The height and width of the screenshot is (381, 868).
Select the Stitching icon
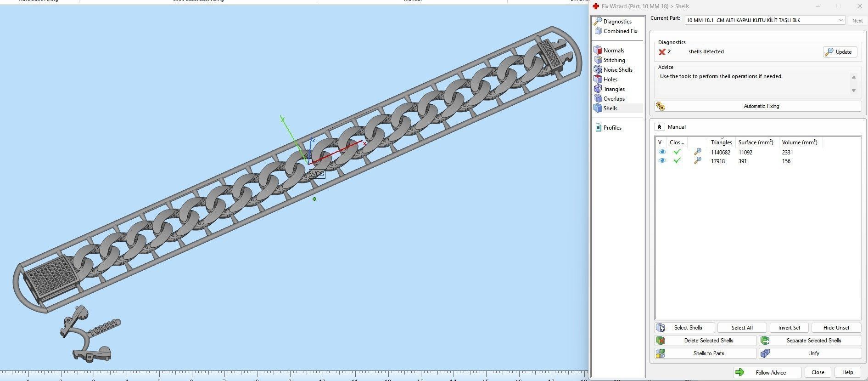[x=598, y=60]
